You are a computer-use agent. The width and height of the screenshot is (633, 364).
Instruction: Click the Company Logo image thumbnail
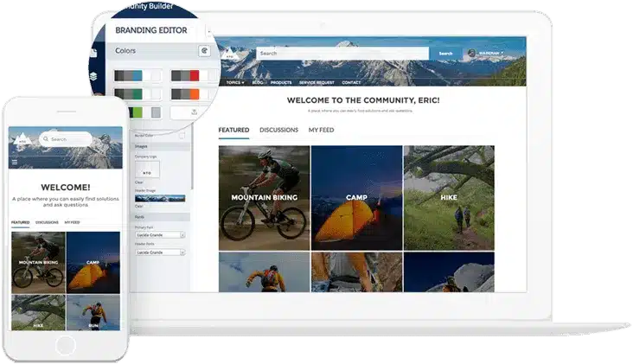pyautogui.click(x=147, y=169)
